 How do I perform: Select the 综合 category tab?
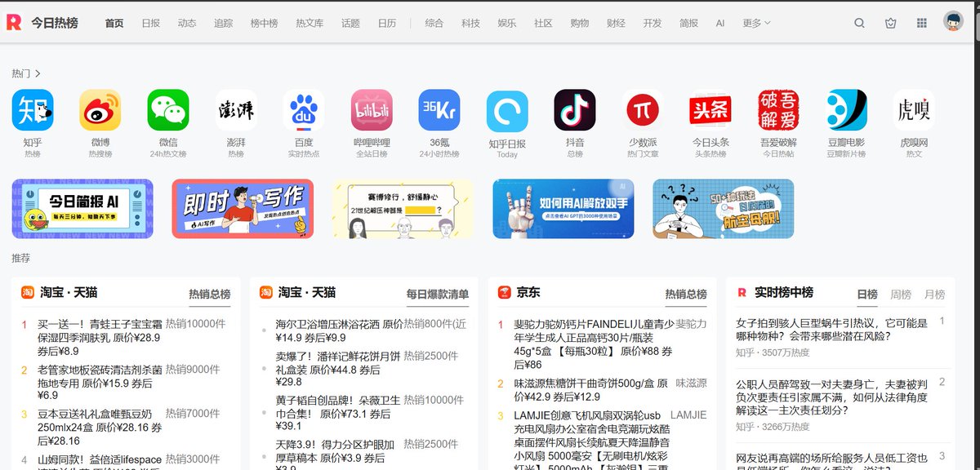[434, 23]
